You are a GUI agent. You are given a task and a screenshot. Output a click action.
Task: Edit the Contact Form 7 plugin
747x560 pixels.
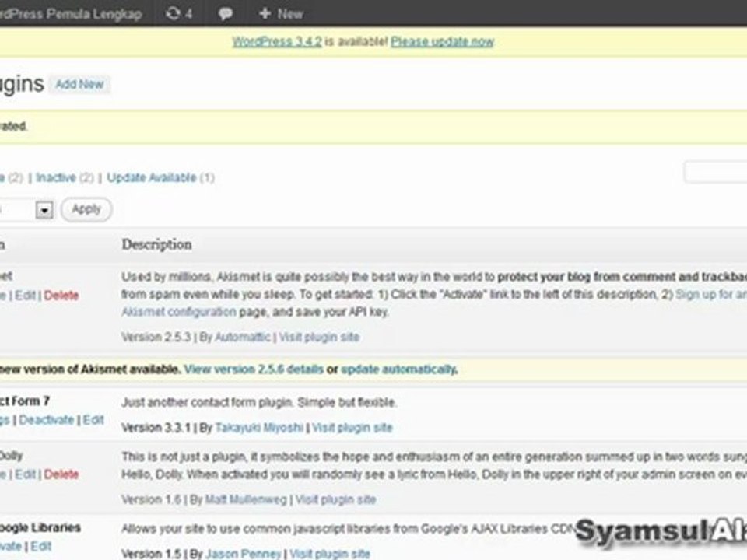[93, 420]
